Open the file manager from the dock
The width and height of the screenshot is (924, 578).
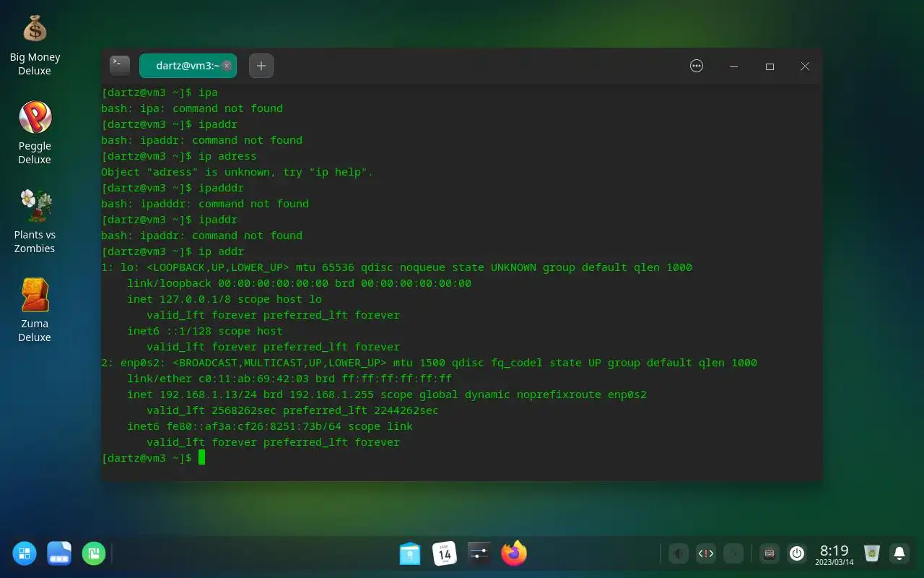click(x=410, y=553)
